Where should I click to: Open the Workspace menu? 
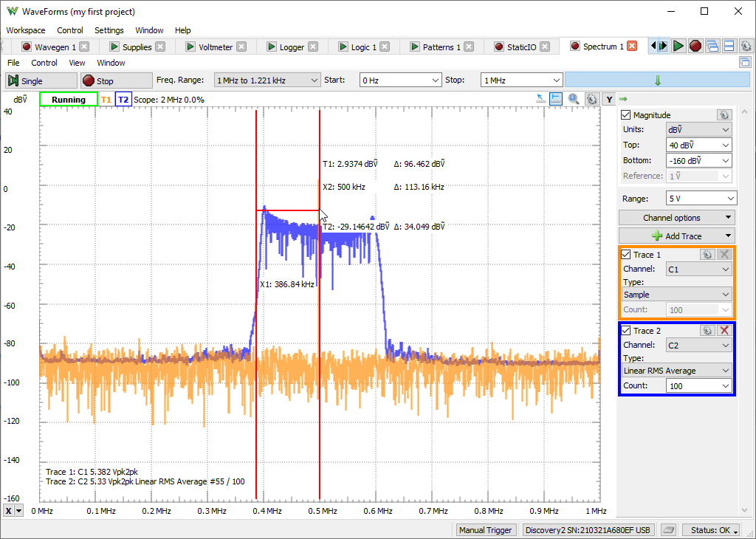point(26,30)
